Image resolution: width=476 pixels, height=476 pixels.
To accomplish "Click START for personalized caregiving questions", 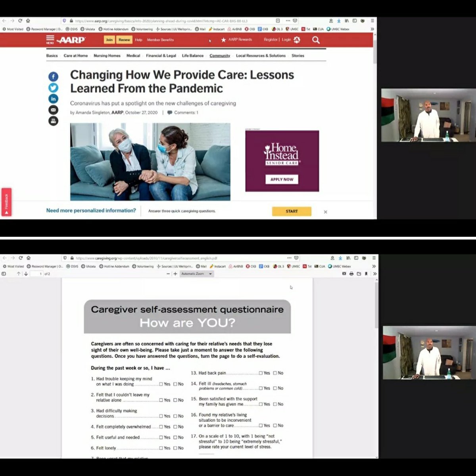I will click(x=292, y=211).
